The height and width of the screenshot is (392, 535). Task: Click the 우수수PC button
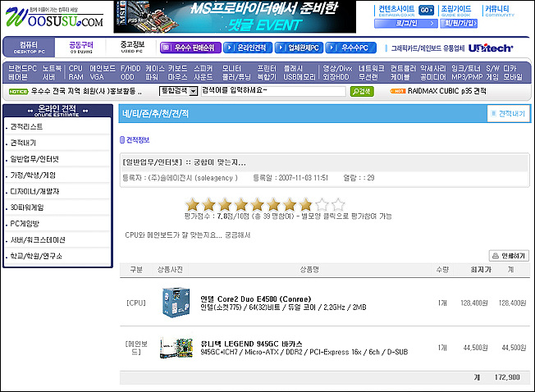click(x=350, y=48)
